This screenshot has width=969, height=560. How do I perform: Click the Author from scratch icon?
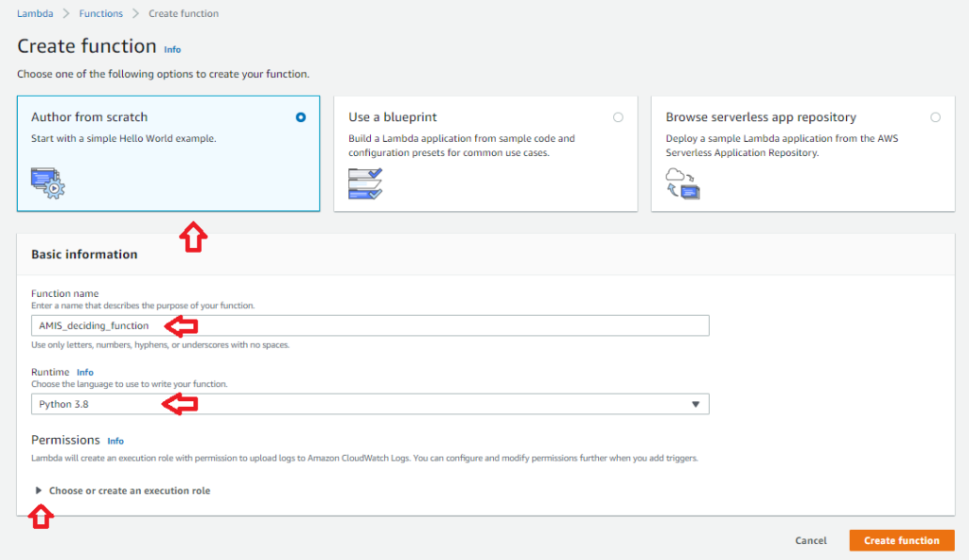[48, 182]
